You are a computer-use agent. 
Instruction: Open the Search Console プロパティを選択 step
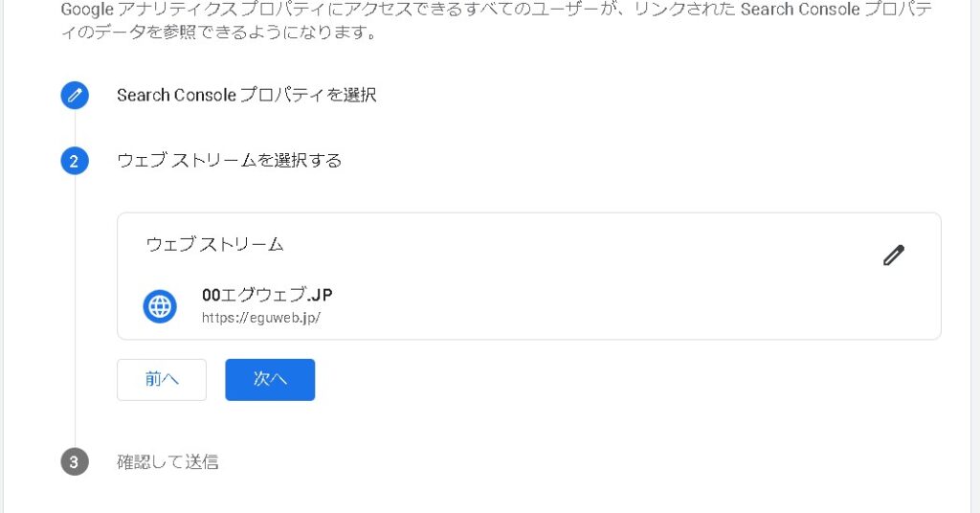[x=246, y=95]
